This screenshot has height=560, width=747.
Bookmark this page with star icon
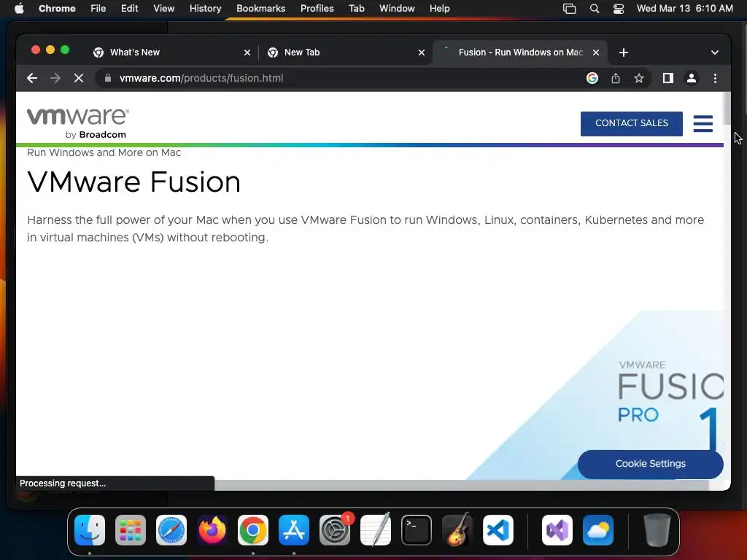pos(639,78)
